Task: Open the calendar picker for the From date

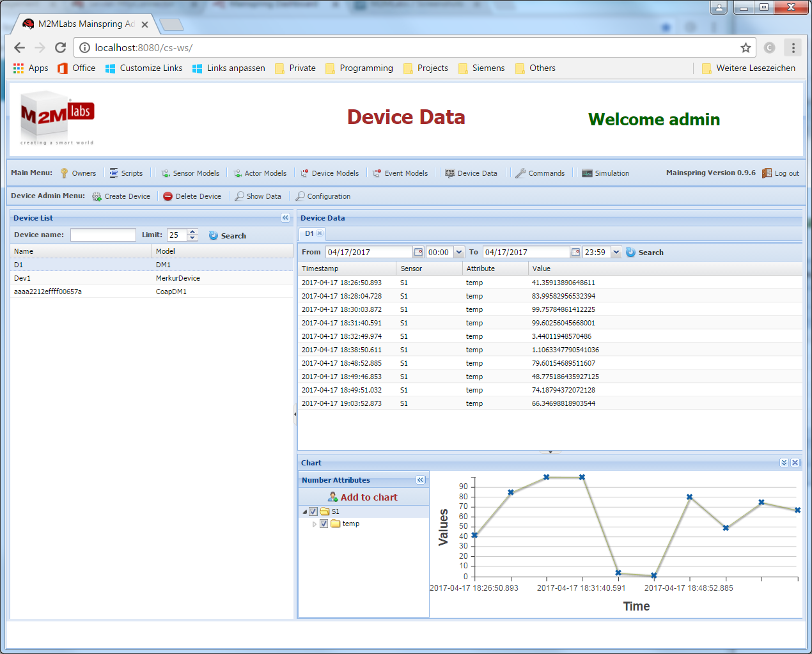Action: [419, 251]
